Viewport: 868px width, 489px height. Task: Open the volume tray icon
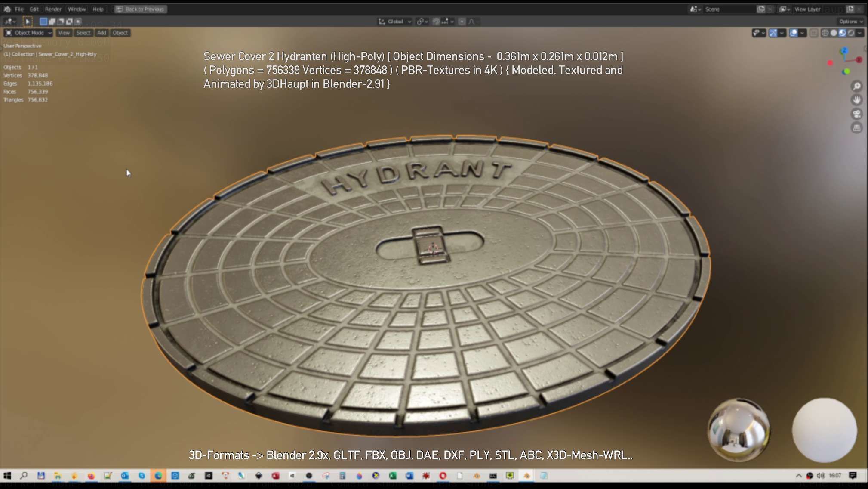point(821,476)
